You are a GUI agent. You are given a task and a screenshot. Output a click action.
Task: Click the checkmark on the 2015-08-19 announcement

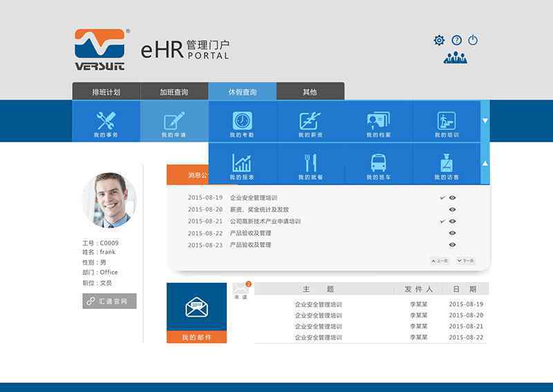[442, 198]
